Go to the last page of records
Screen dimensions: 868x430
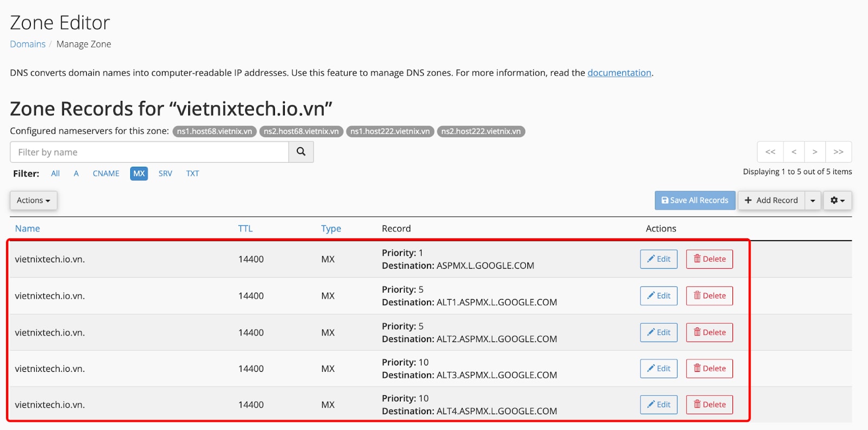(838, 152)
